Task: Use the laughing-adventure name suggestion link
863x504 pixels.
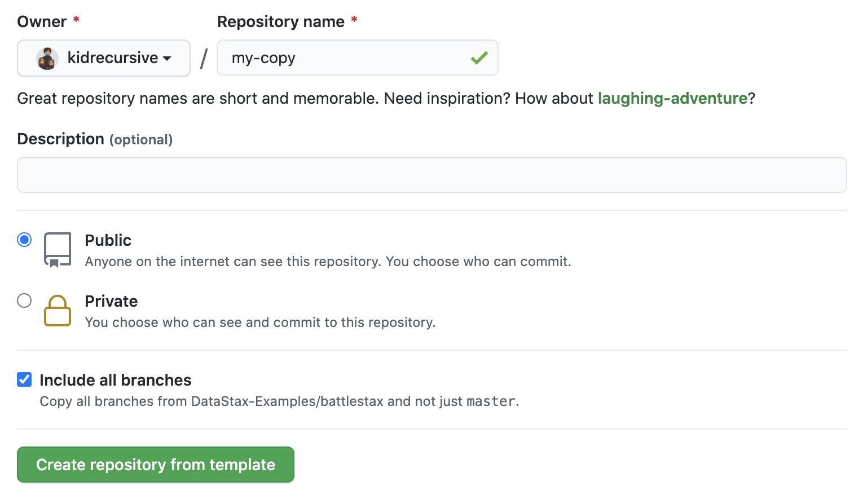Action: (672, 98)
